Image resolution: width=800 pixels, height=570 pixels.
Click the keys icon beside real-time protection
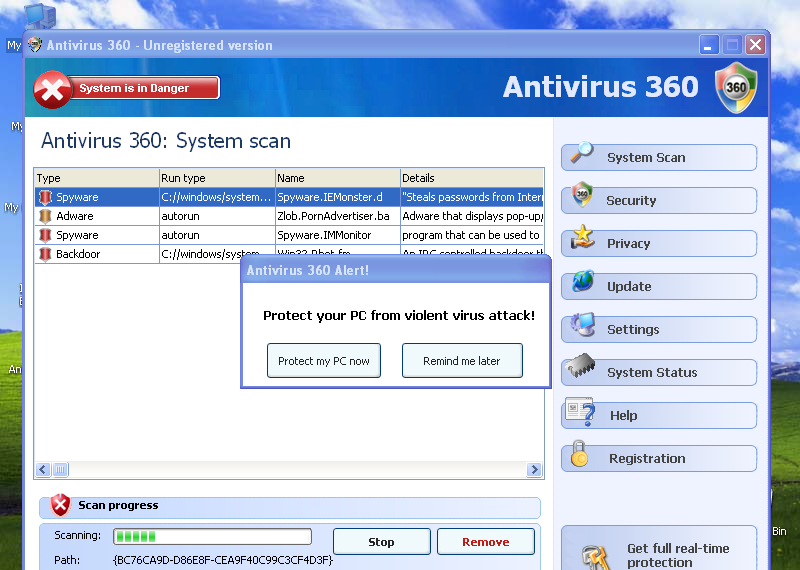[596, 557]
